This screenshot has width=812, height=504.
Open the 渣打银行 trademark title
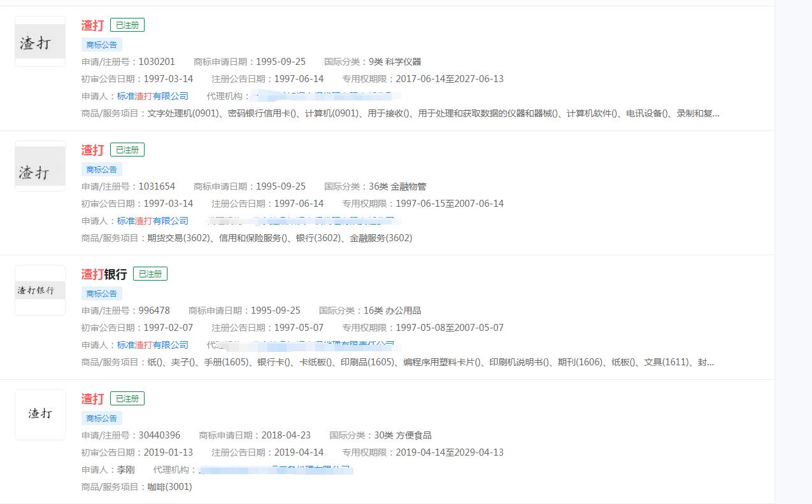104,274
